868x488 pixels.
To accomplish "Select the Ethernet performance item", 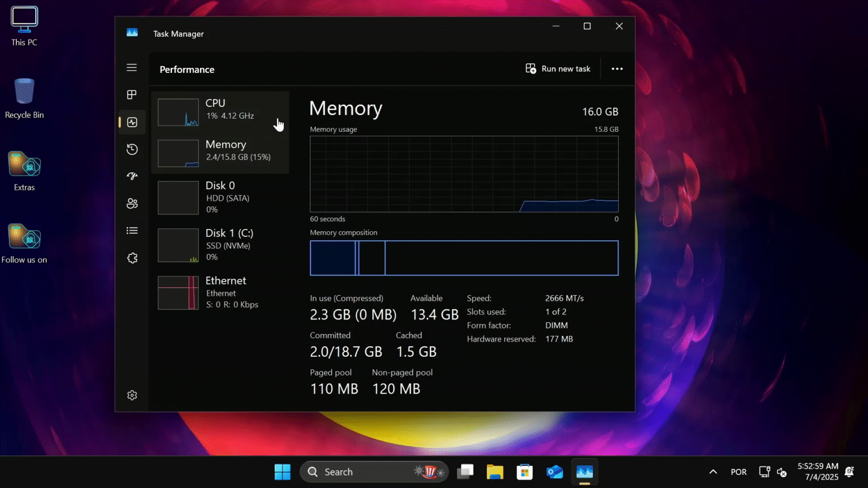I will (x=220, y=292).
